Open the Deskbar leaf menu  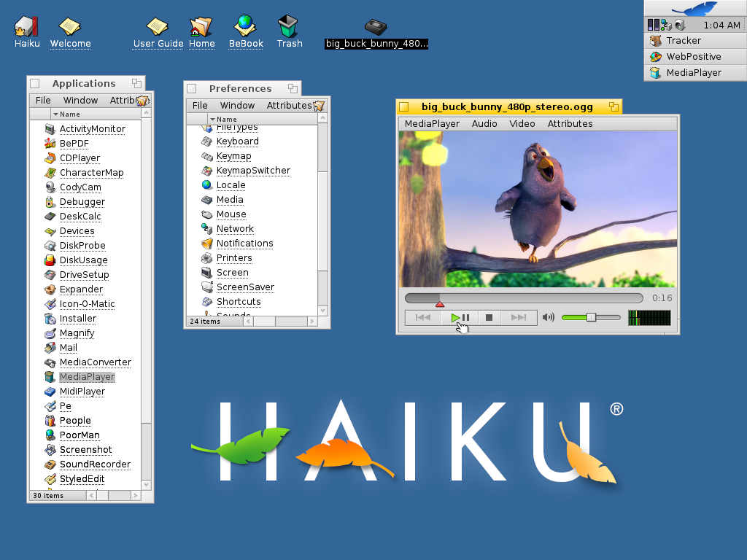coord(693,9)
